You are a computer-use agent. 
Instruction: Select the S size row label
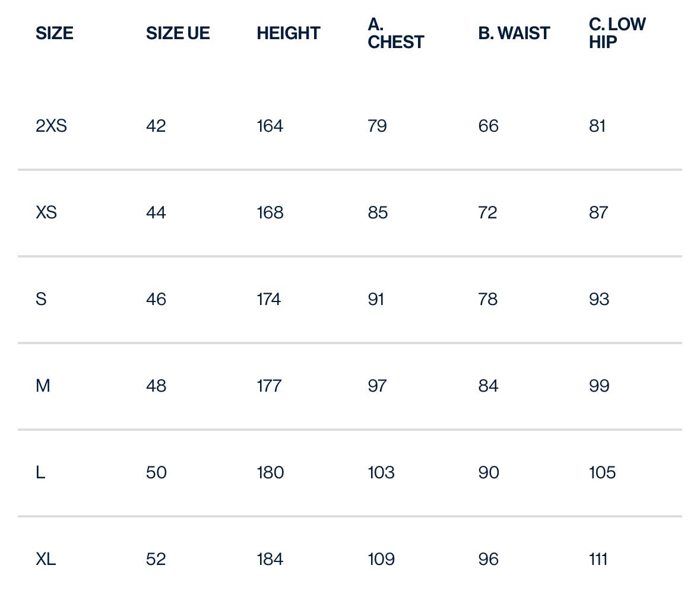coord(41,299)
